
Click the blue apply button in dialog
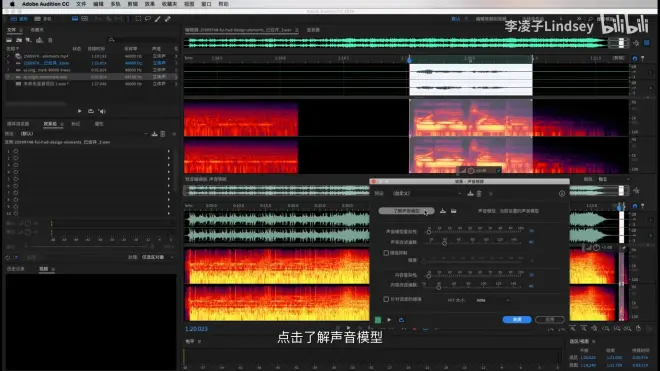[517, 320]
